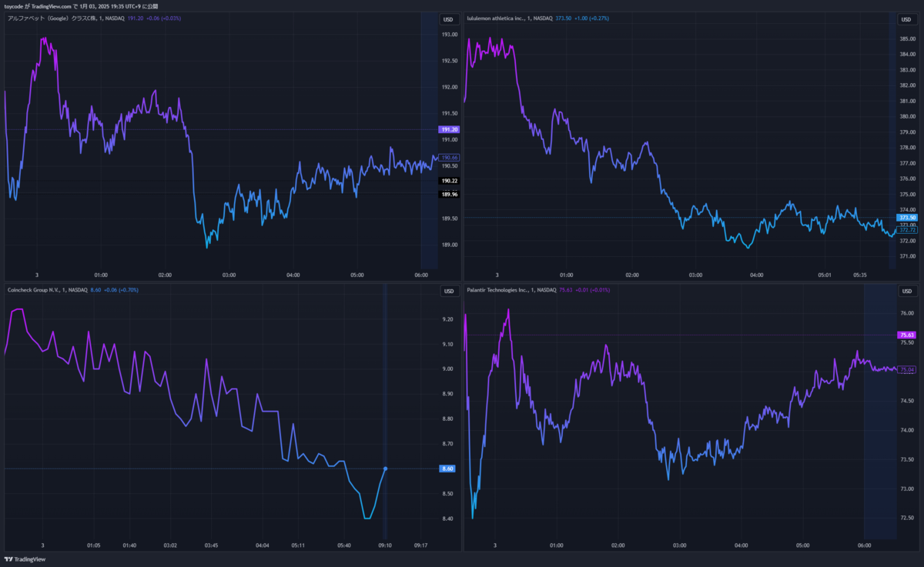Click the 193.00 axis value on Alphabet chart
Screen dimensions: 924x567
click(x=450, y=35)
